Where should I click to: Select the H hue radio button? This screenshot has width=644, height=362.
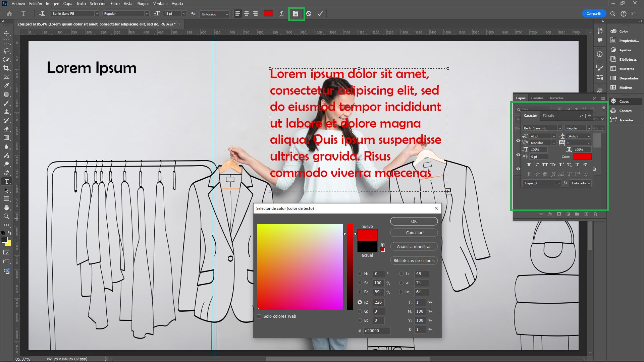360,274
